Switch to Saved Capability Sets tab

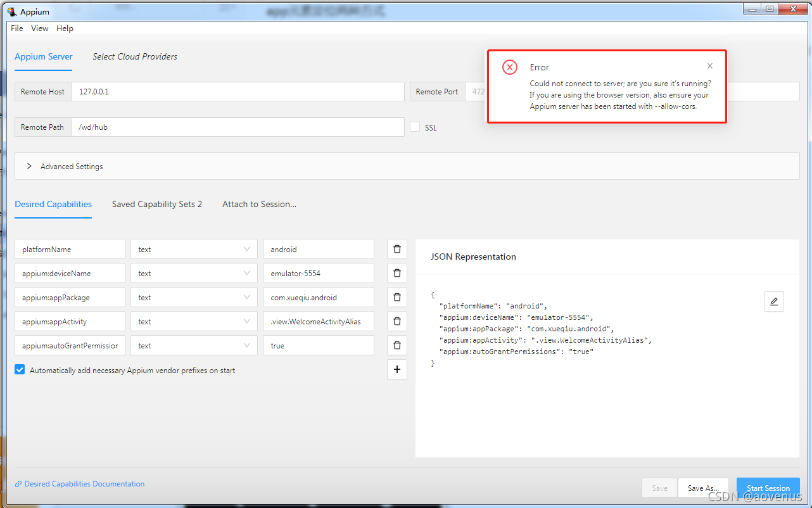pos(157,204)
